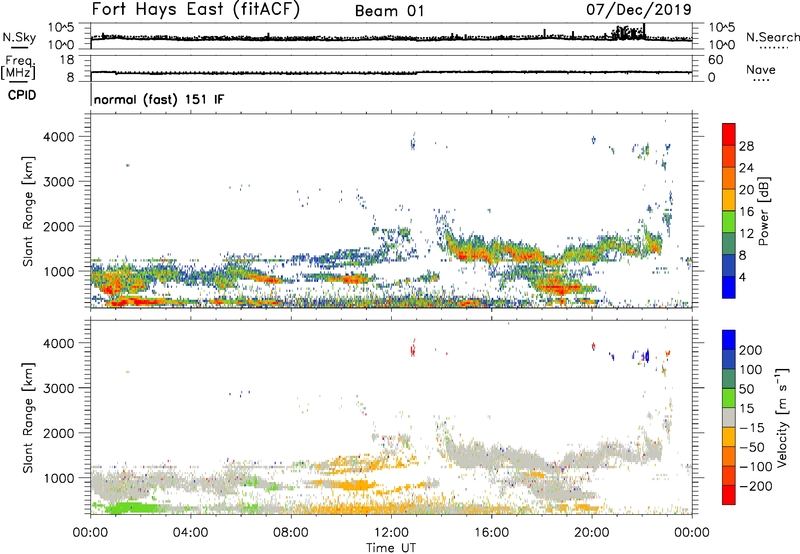Click the '08:00' time tick label

click(291, 533)
